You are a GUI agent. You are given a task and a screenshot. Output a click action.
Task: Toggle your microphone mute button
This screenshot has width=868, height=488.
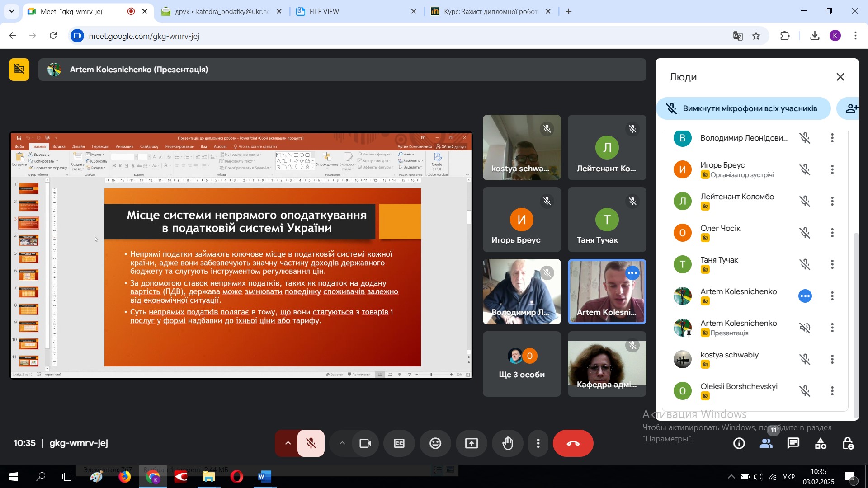pos(311,443)
